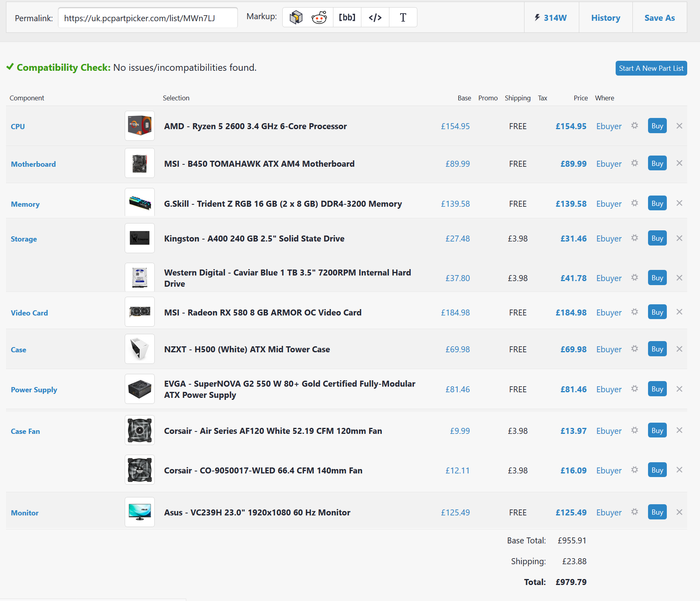View the Ryzen CPU product thumbnail
Viewport: 700px width, 601px height.
[x=140, y=126]
